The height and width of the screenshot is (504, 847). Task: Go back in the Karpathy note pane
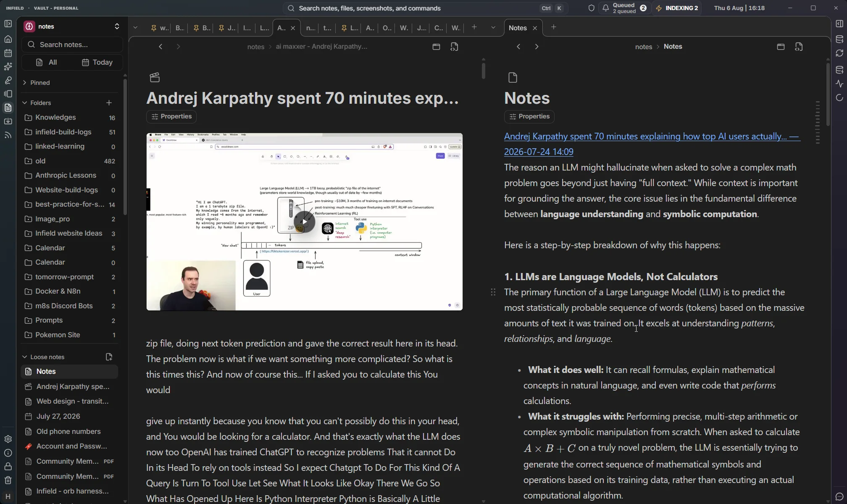pyautogui.click(x=160, y=47)
